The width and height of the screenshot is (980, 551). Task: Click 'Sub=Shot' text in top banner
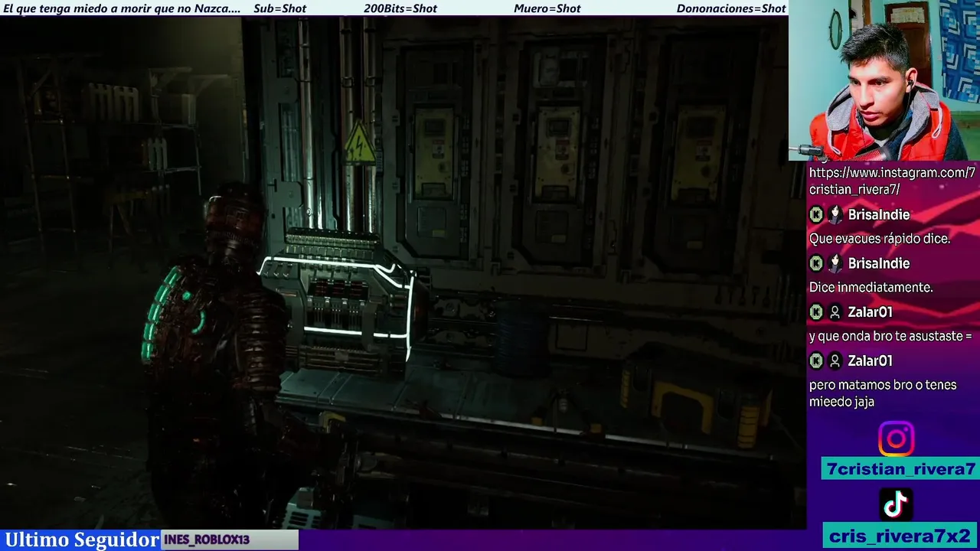[279, 8]
